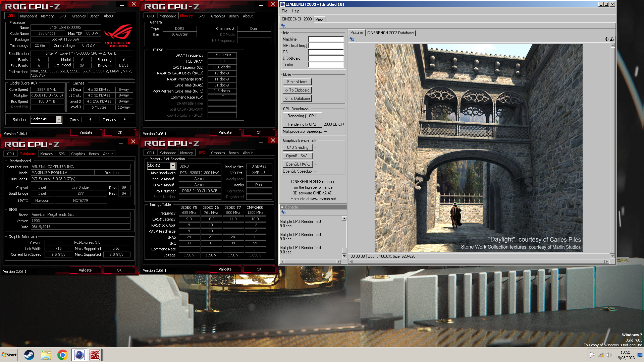Viewport: 644px width, 362px height.
Task: Open the volume control in system tray
Action: click(609, 355)
